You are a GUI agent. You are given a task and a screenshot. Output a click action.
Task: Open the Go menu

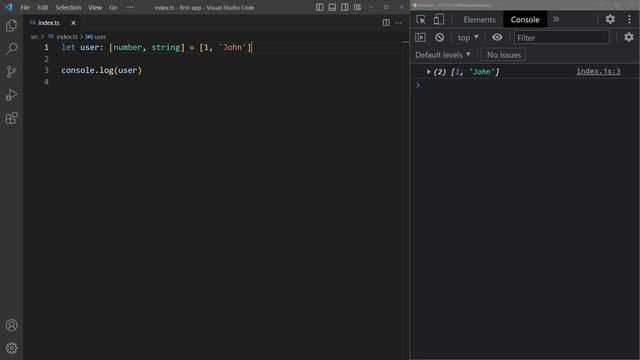[113, 7]
